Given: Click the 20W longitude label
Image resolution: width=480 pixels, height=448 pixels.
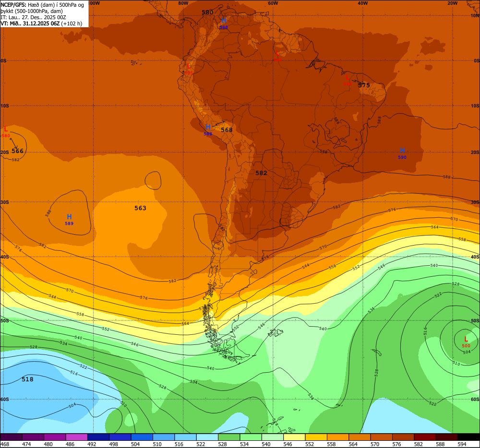Looking at the screenshot, I should pyautogui.click(x=452, y=3).
